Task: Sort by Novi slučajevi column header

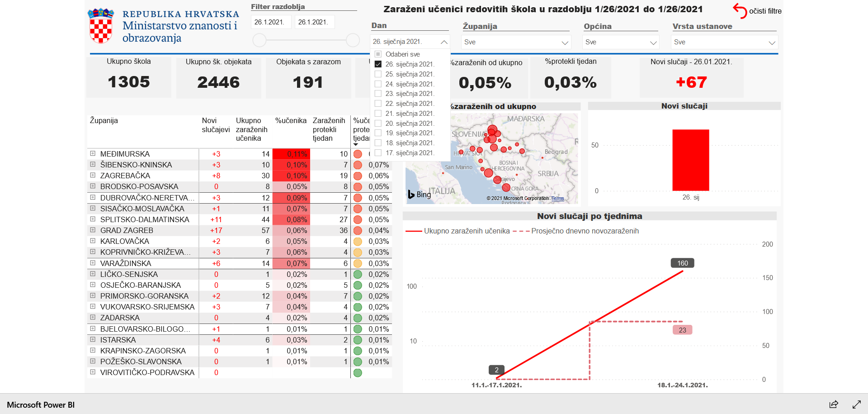Action: (216, 125)
